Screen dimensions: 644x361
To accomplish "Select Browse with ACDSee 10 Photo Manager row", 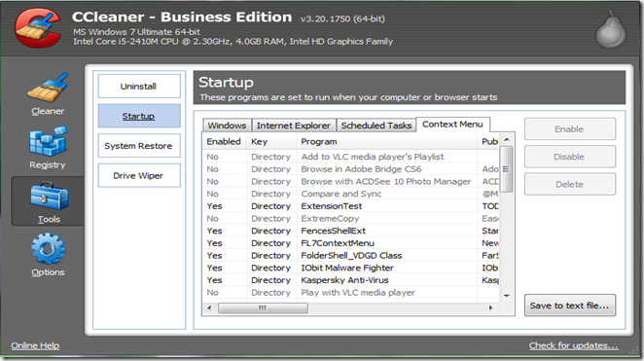I will pos(351,181).
